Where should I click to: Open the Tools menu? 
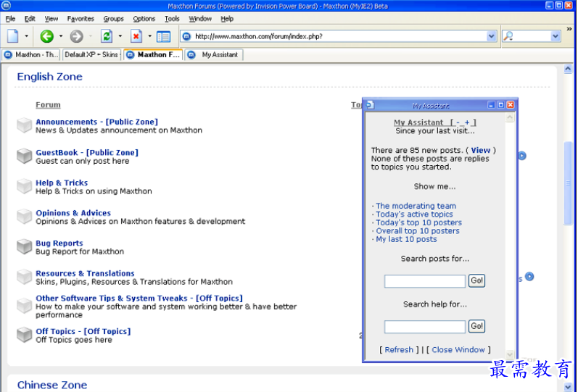coord(172,18)
